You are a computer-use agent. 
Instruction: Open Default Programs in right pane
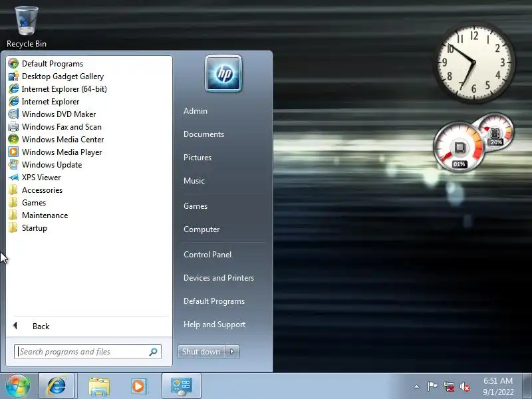[x=214, y=301]
